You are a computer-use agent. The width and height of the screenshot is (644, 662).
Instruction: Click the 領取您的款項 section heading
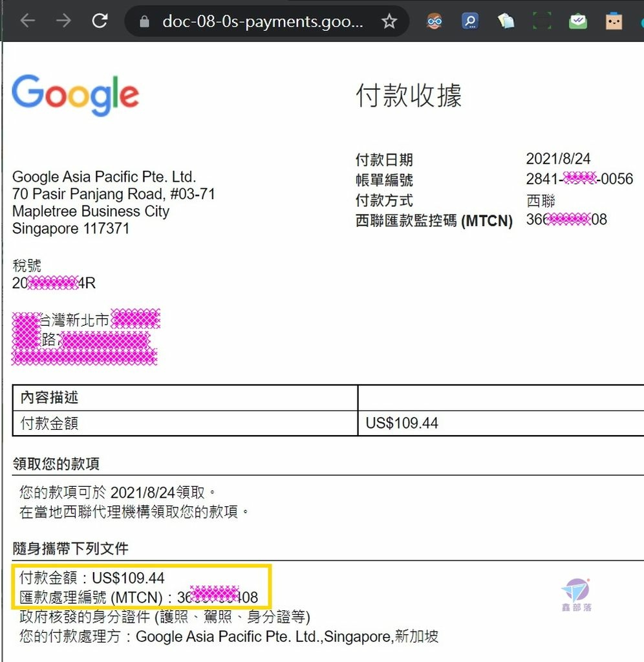click(x=56, y=464)
